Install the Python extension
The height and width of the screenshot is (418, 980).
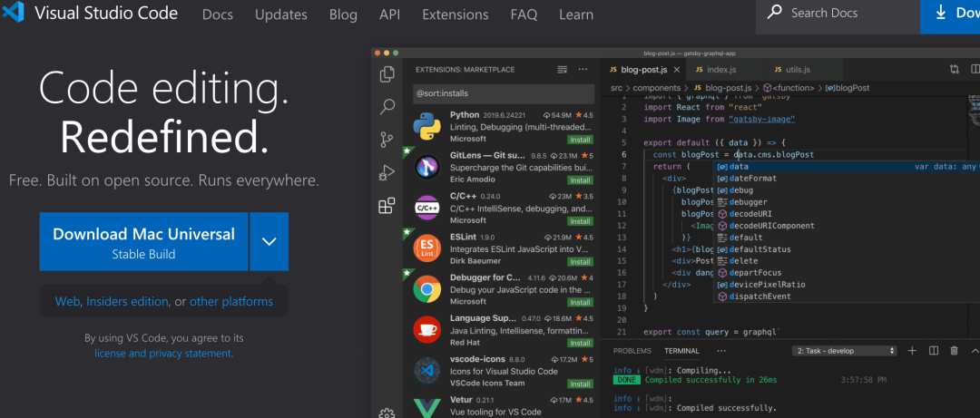[x=580, y=140]
